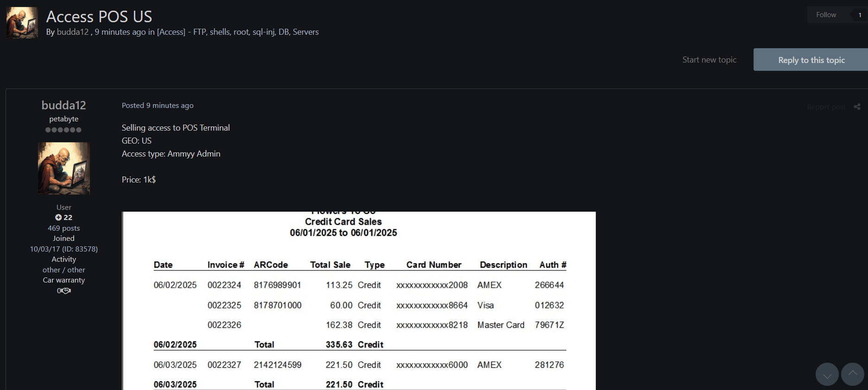Click the large budda12 avatar in post sidebar
Viewport: 868px width, 390px height.
click(x=64, y=168)
